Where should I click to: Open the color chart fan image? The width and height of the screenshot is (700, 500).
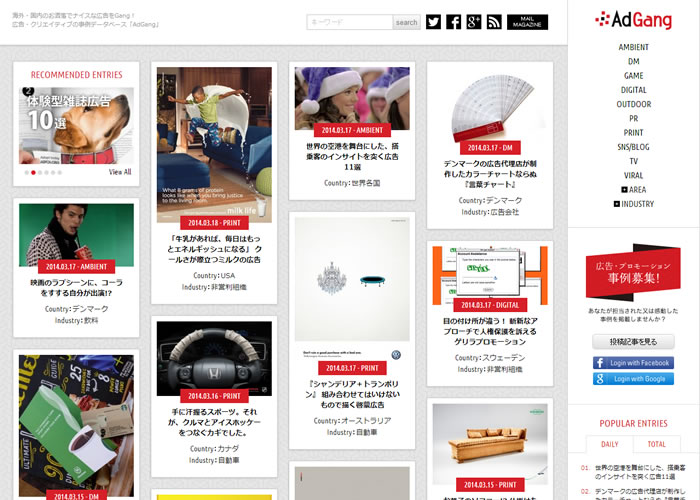[x=490, y=105]
